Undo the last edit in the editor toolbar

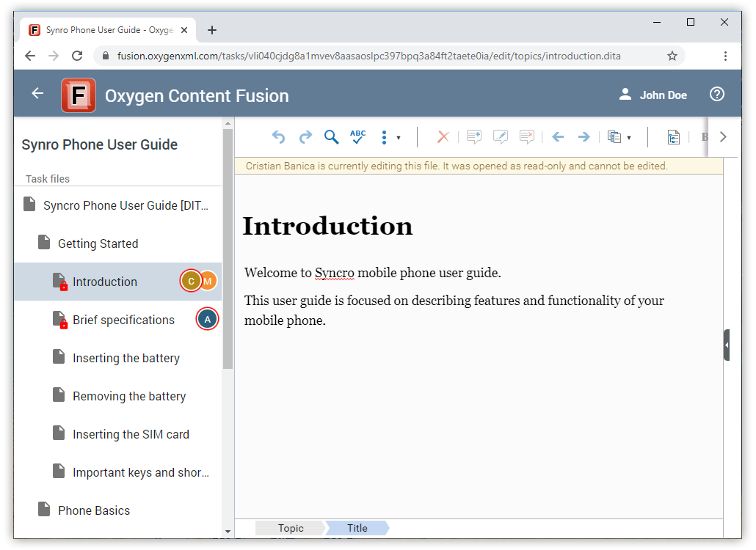(278, 137)
